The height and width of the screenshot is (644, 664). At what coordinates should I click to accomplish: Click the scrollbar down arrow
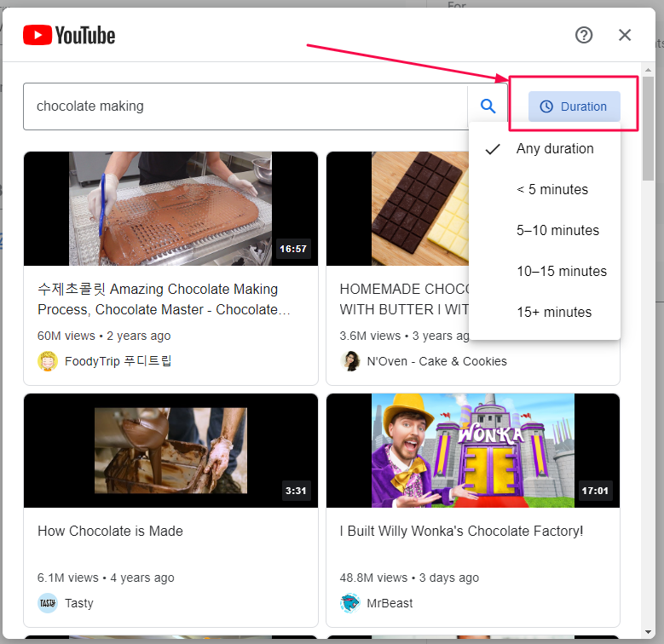point(648,633)
